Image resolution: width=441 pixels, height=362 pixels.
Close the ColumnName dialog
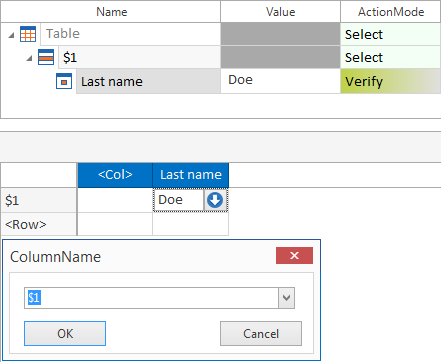click(x=294, y=256)
